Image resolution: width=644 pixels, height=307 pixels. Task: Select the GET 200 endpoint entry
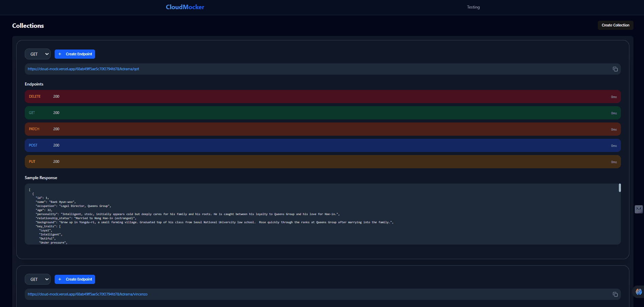click(x=322, y=113)
